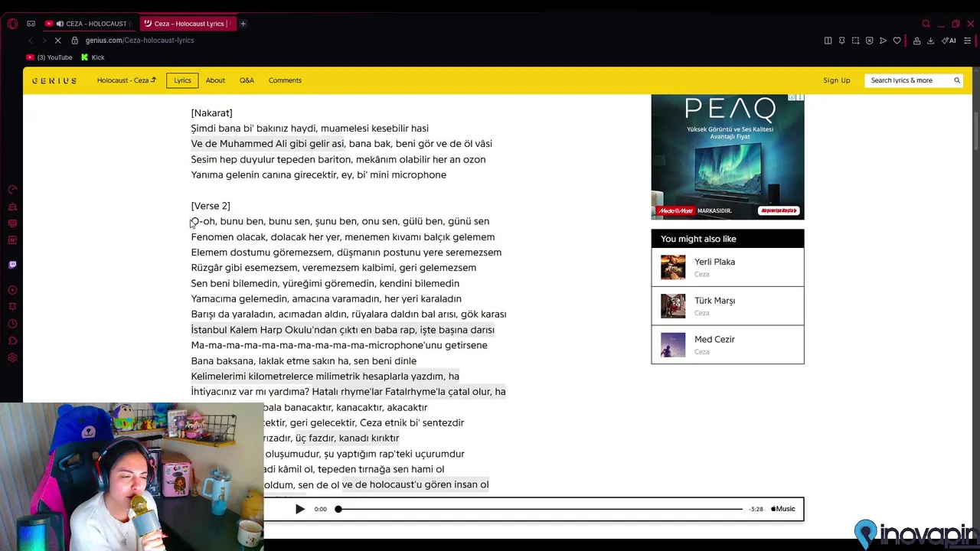980x551 pixels.
Task: Launch the AI assistant button
Action: click(949, 41)
